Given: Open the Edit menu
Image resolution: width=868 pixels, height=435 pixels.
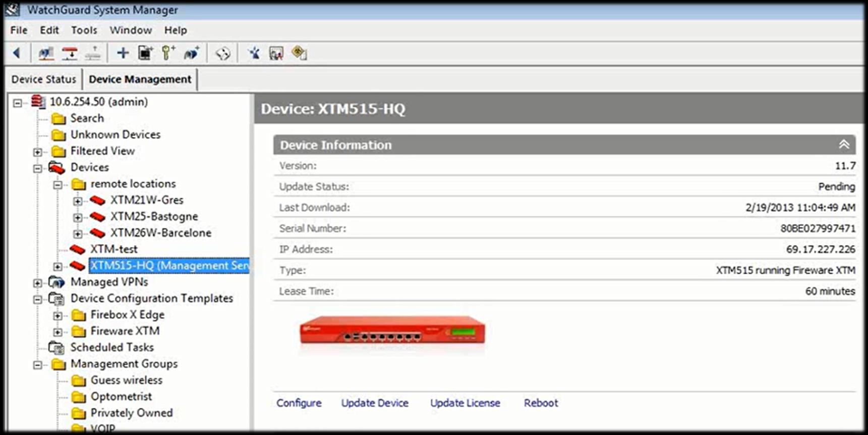Looking at the screenshot, I should click(x=49, y=30).
